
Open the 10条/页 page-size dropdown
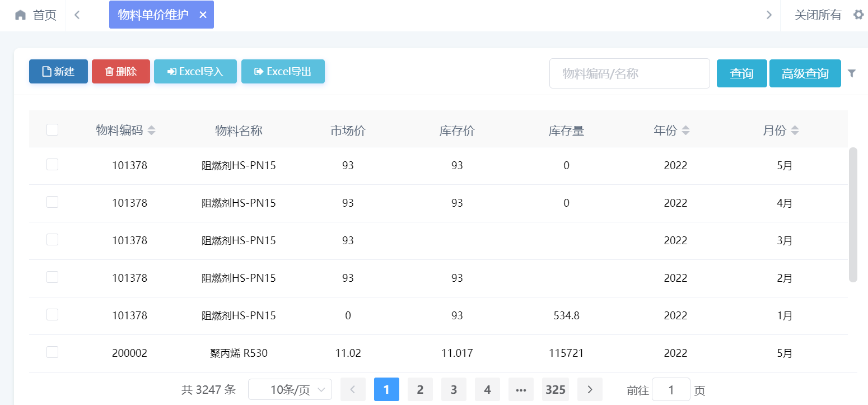pyautogui.click(x=290, y=389)
